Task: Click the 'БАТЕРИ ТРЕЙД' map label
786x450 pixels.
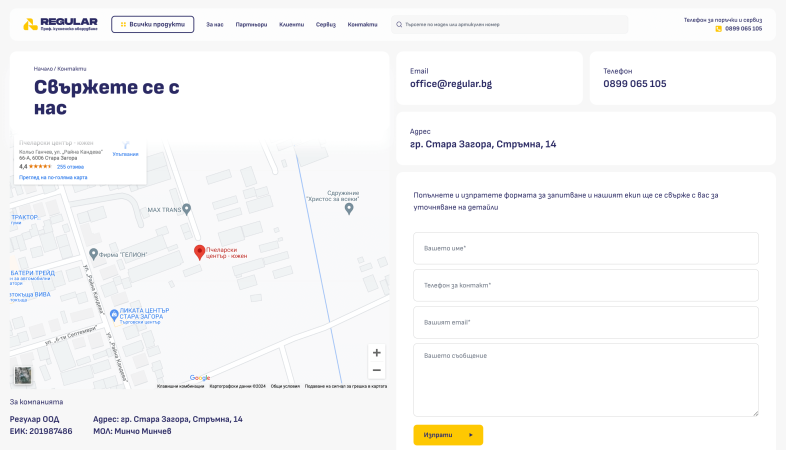Action: (33, 273)
